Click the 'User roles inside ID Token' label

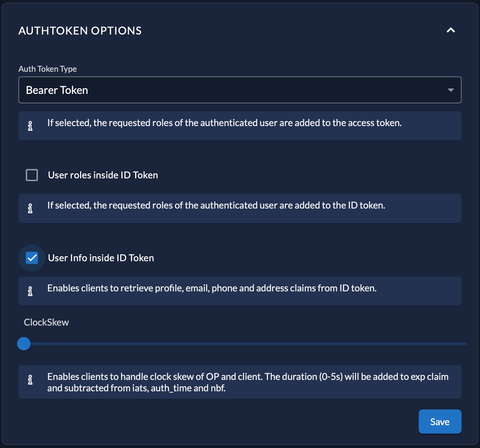pos(103,175)
